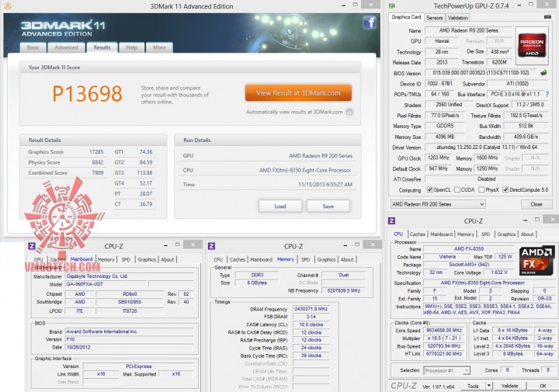The width and height of the screenshot is (559, 392).
Task: Switch to the Advanced tab in 3DMark
Action: 66,47
